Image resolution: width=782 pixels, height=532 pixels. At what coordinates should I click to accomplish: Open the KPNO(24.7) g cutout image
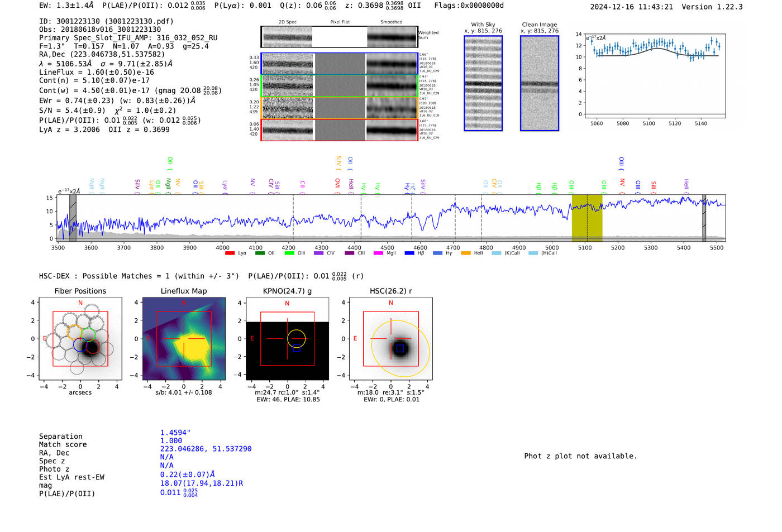click(287, 339)
